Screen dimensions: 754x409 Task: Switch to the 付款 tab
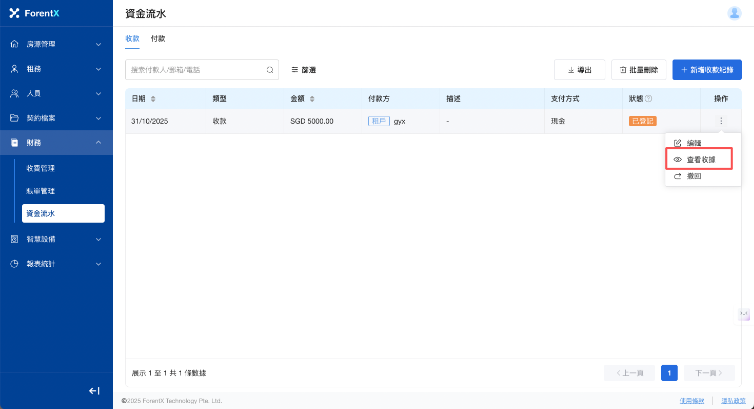point(158,39)
